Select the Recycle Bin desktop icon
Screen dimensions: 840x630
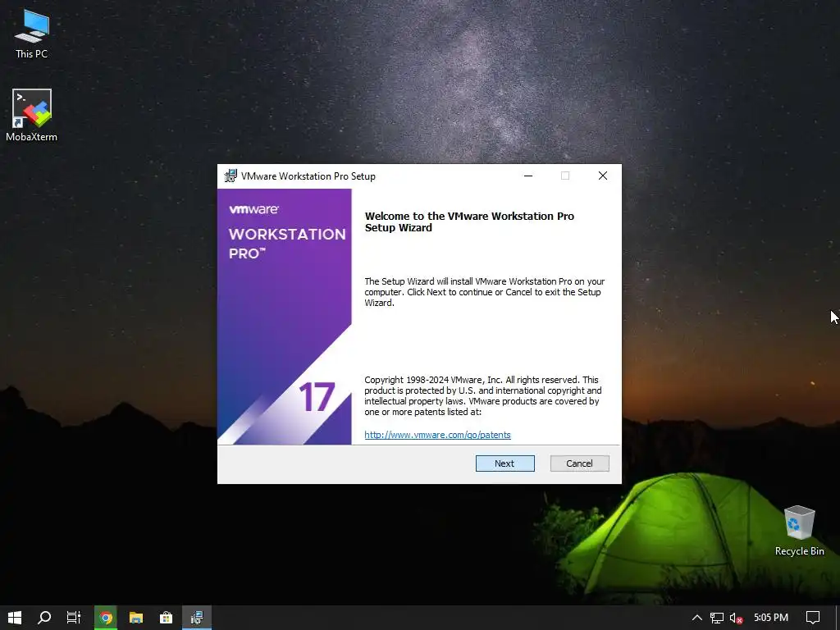[799, 531]
